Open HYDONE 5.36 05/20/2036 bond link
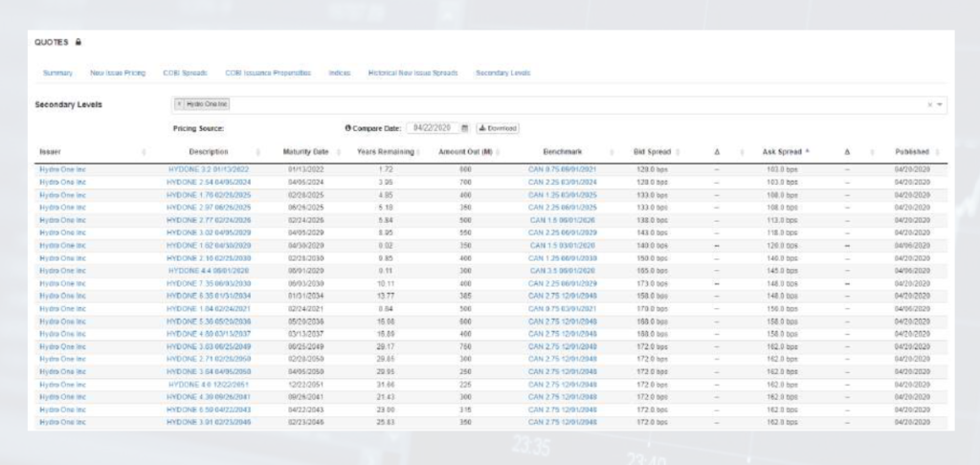The width and height of the screenshot is (980, 465). pos(209,321)
